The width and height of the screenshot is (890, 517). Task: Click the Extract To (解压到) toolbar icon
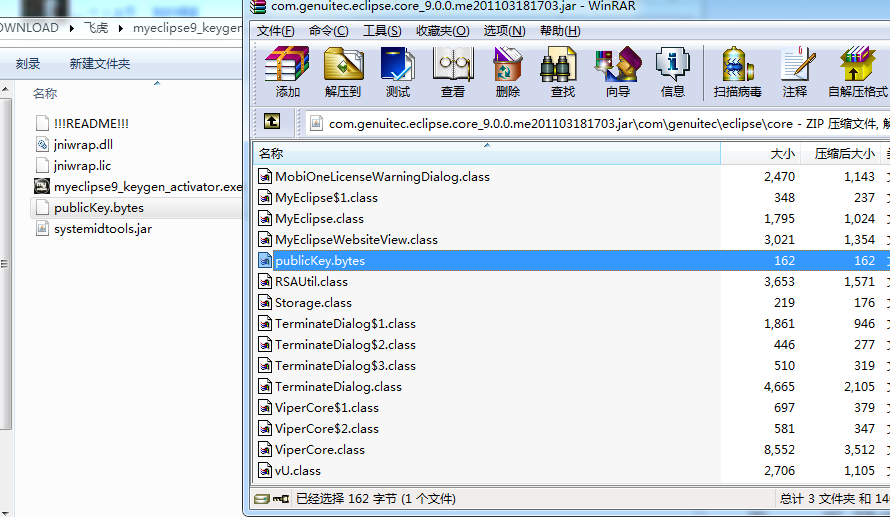[x=343, y=64]
